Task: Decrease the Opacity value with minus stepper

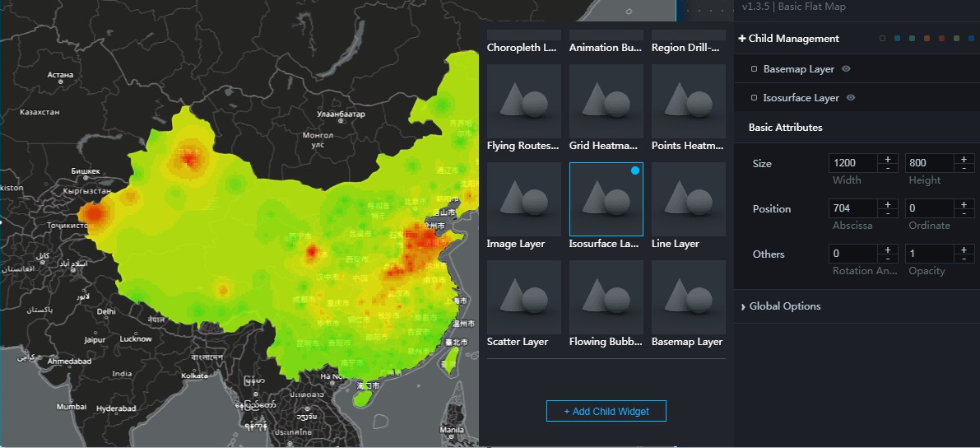Action: pos(964,259)
